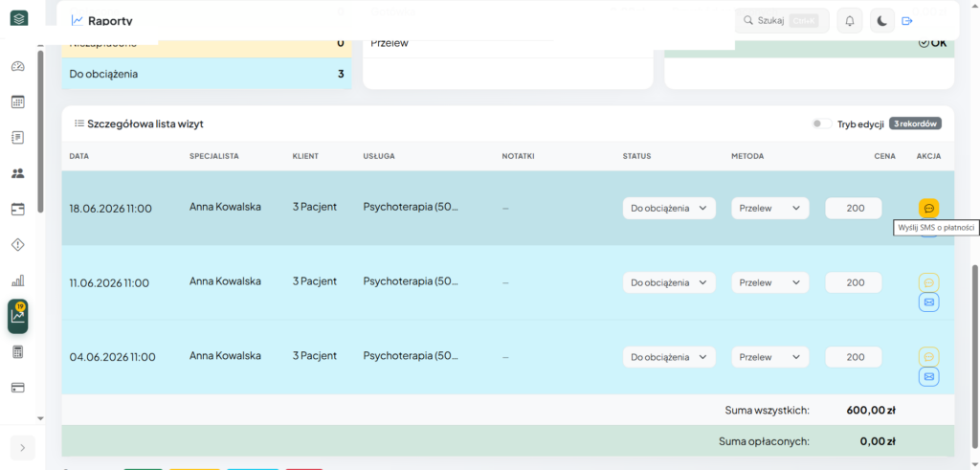Click the blue logout arrow icon
Viewport: 980px width, 470px height.
pos(907,21)
